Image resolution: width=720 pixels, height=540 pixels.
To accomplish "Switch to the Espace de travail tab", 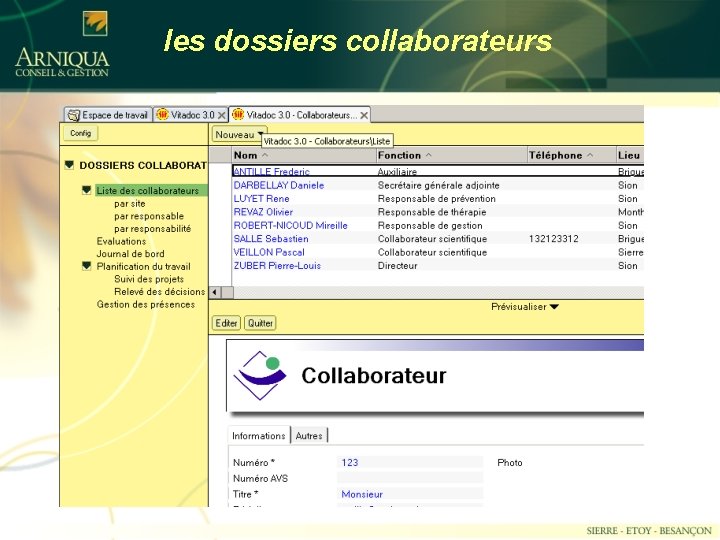I will point(108,115).
